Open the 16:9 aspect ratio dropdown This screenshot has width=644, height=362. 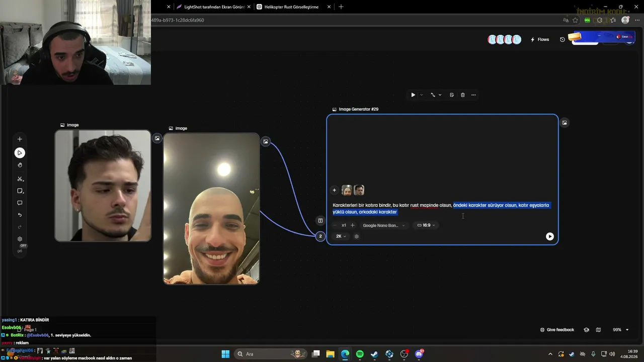(426, 225)
